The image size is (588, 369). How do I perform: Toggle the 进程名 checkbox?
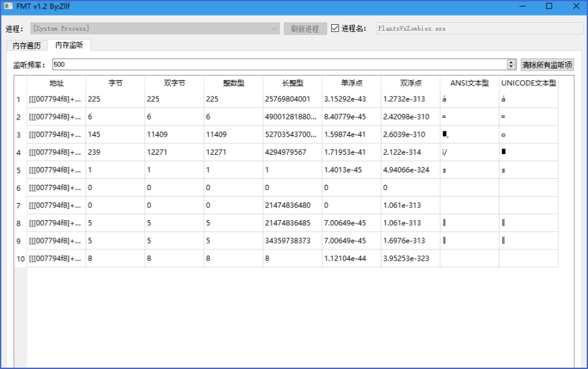335,28
